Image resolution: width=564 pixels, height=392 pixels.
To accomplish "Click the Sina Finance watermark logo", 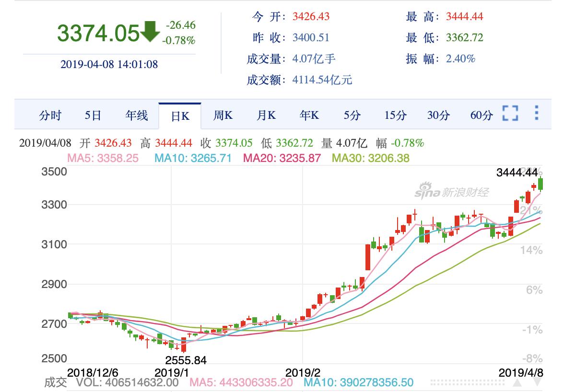I will point(451,191).
